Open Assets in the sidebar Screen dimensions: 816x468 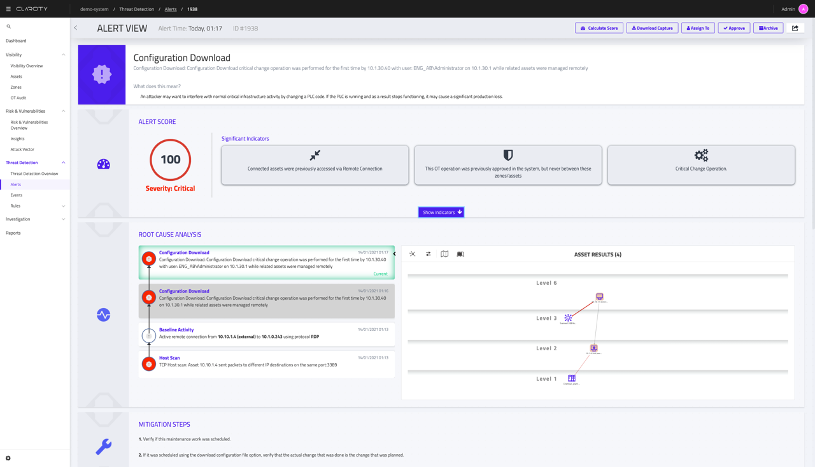16,77
